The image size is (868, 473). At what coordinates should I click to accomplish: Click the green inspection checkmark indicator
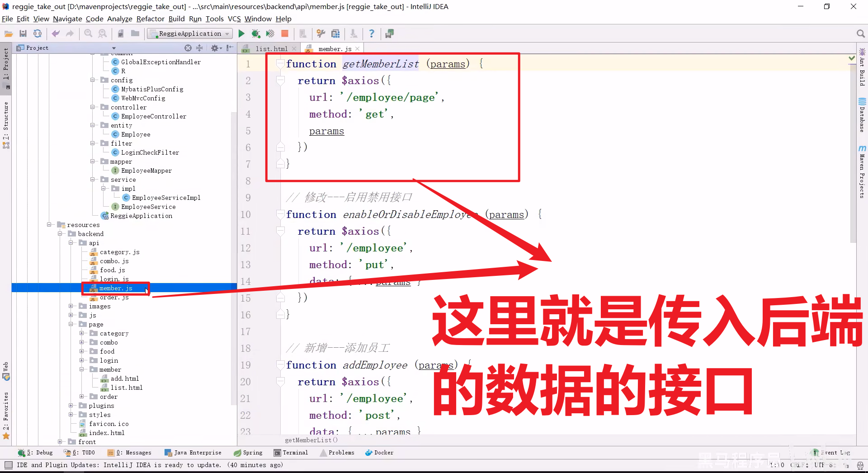tap(852, 58)
